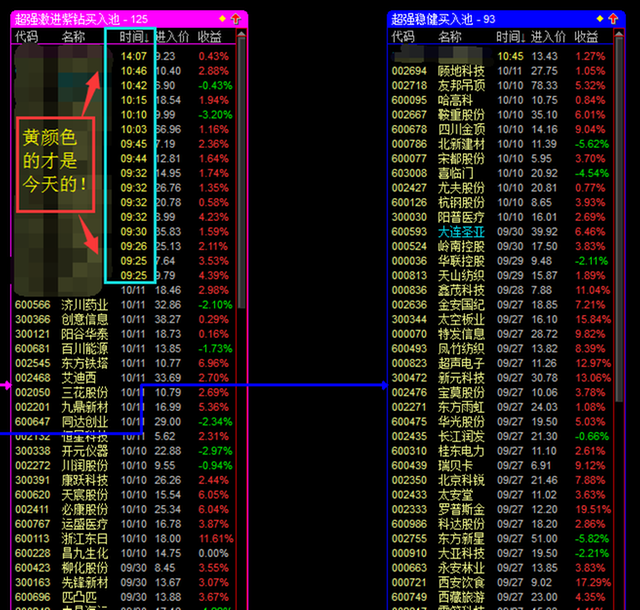Screen dimensions: 640x610
Task: Sort left panel by 时间 column header
Action: tap(134, 37)
